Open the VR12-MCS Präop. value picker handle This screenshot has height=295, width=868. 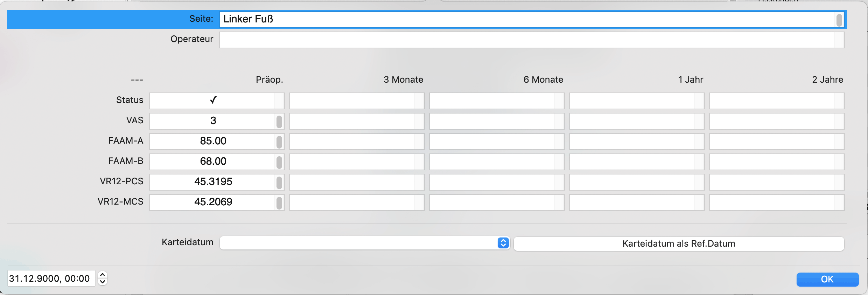279,203
